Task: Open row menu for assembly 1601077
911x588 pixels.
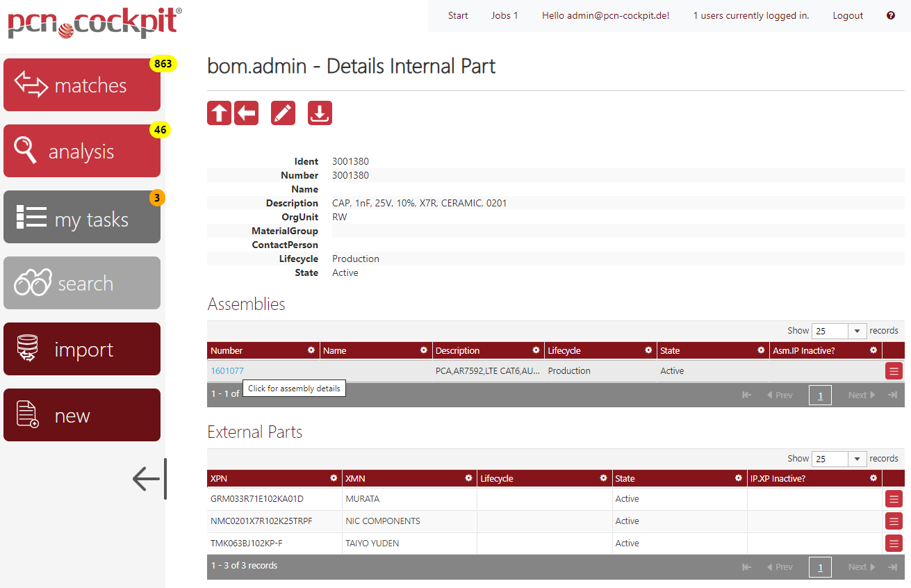Action: (894, 371)
